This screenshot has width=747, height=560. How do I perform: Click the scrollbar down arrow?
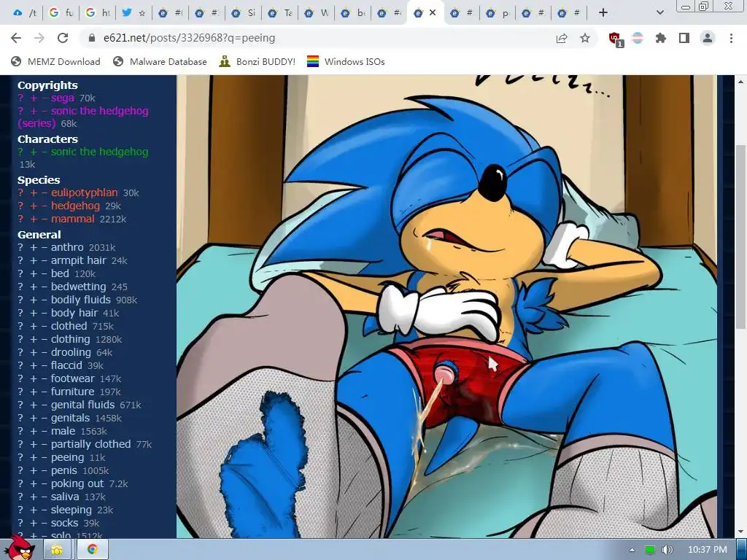click(740, 532)
